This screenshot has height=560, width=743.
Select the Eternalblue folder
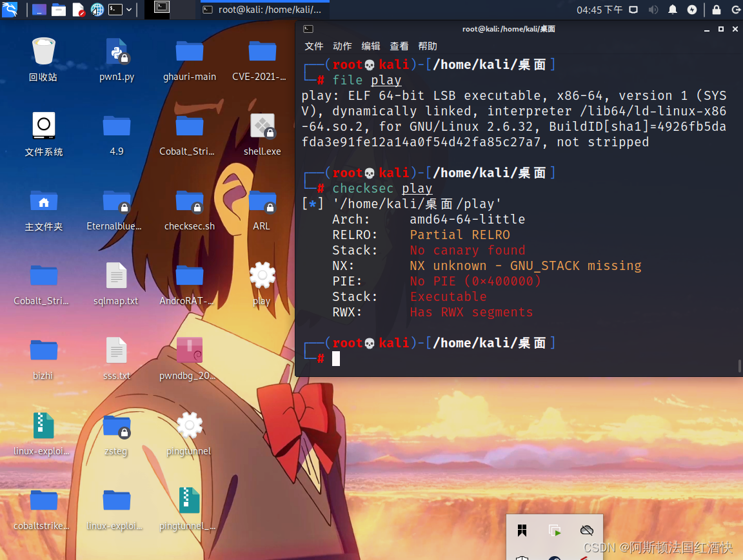[x=115, y=209]
